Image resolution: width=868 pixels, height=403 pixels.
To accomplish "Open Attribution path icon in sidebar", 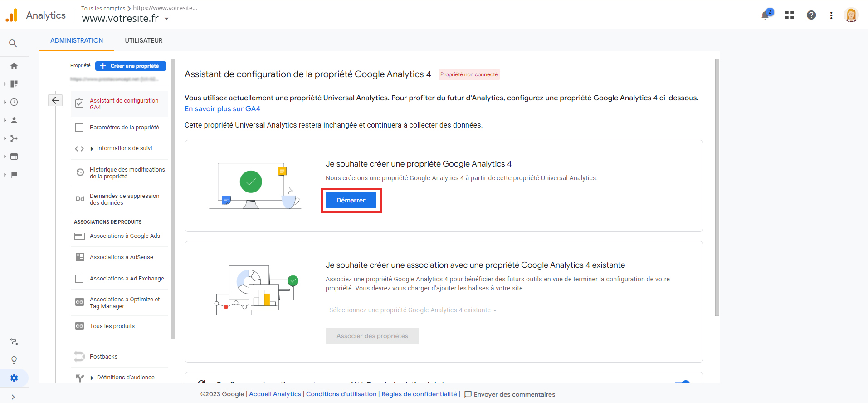I will 14,342.
